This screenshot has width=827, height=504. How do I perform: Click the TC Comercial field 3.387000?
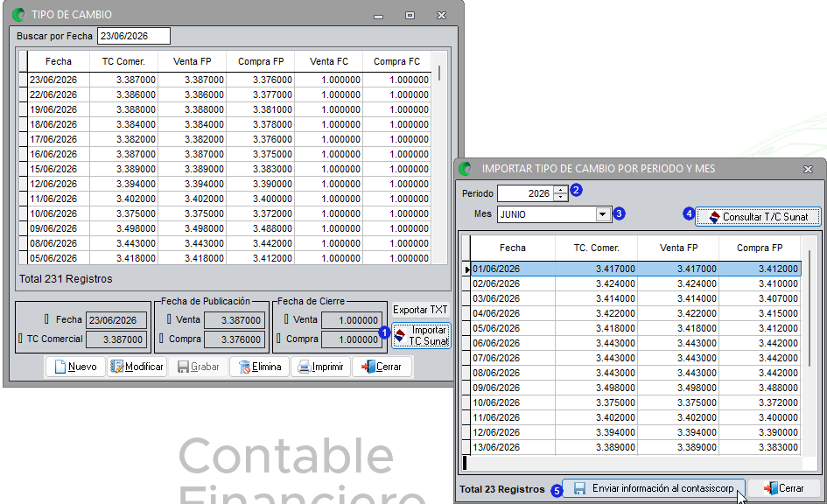[x=116, y=339]
